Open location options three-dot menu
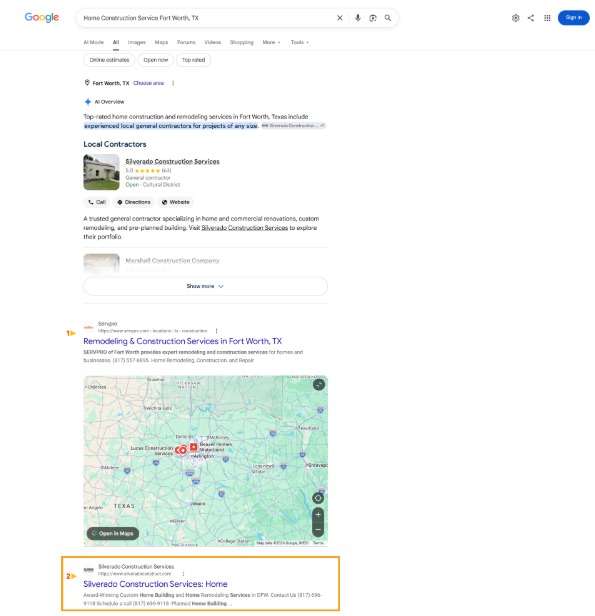 (173, 83)
